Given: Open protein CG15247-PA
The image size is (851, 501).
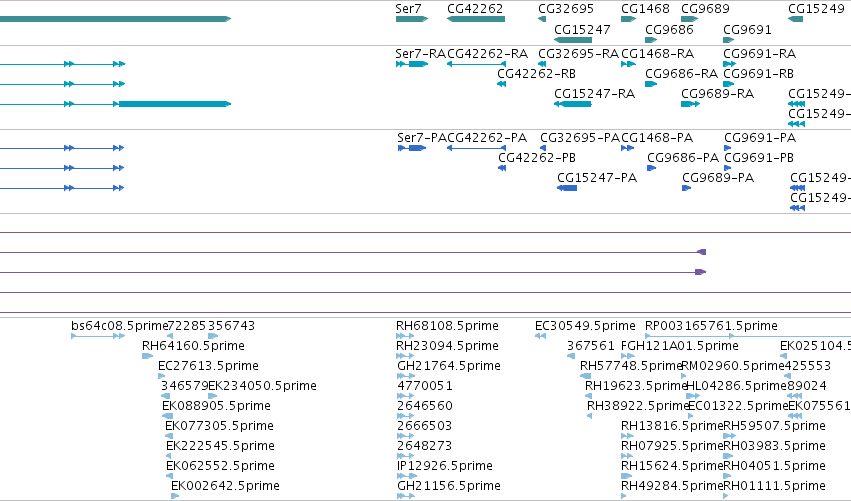Looking at the screenshot, I should point(597,178).
